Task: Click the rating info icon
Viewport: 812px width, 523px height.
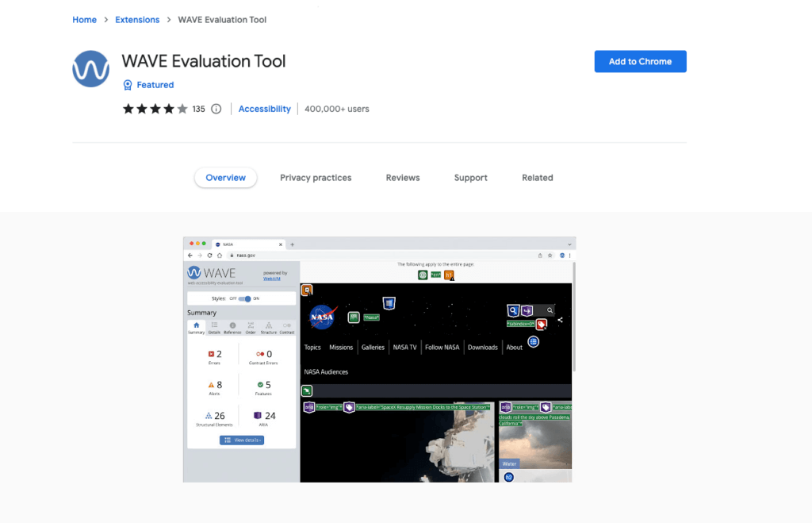Action: pos(216,109)
